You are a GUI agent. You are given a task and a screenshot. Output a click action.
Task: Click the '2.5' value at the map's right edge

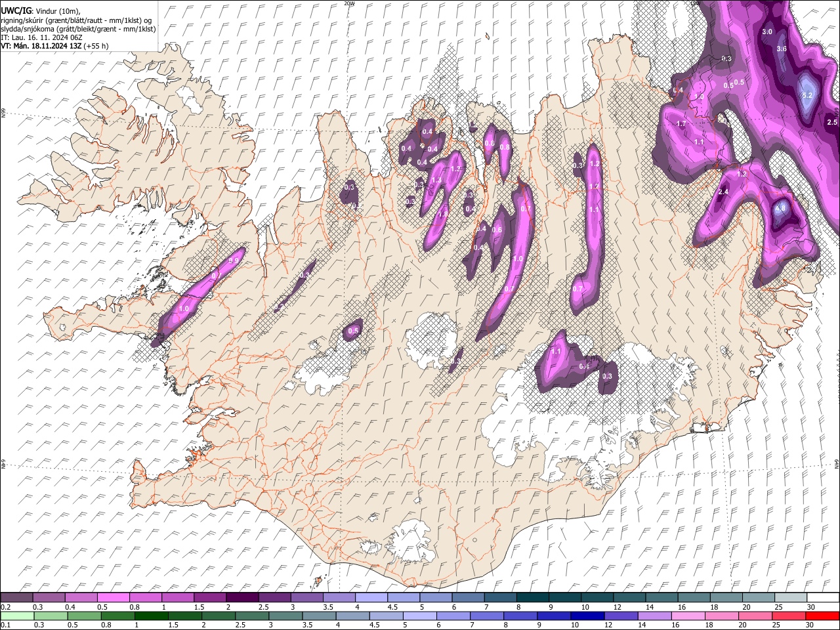[832, 122]
